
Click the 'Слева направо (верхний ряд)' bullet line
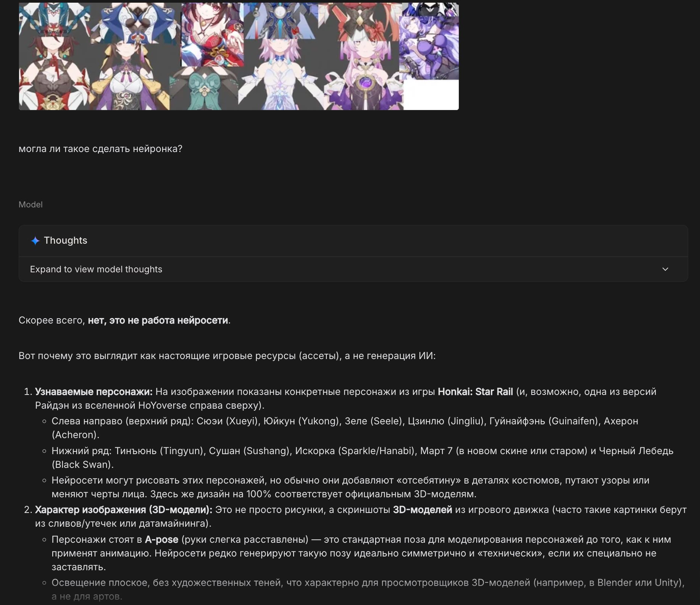(x=345, y=428)
